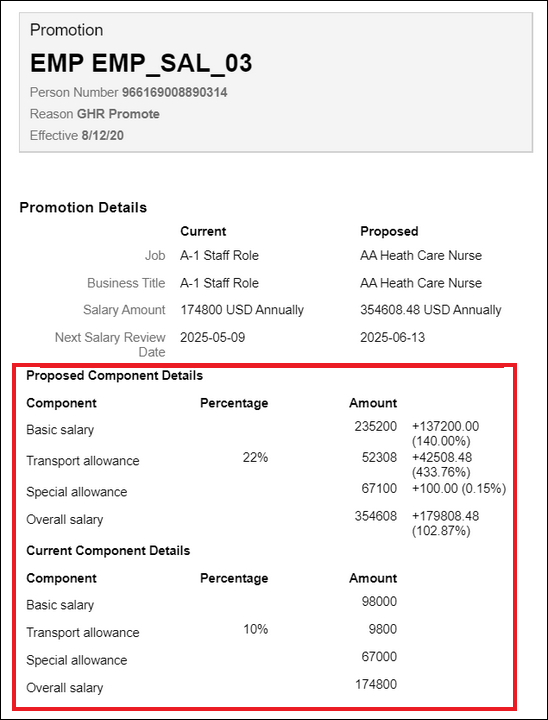Click the GHR Promote reason text

118,114
